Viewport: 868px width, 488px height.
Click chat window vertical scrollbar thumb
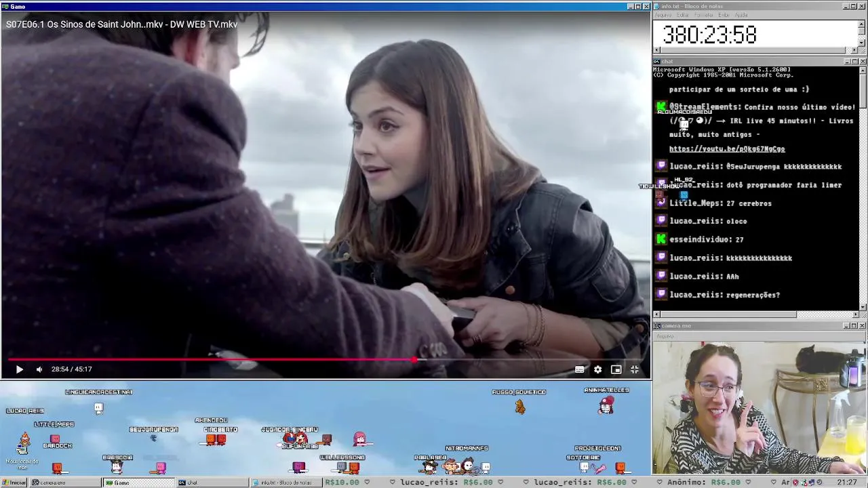point(863,90)
